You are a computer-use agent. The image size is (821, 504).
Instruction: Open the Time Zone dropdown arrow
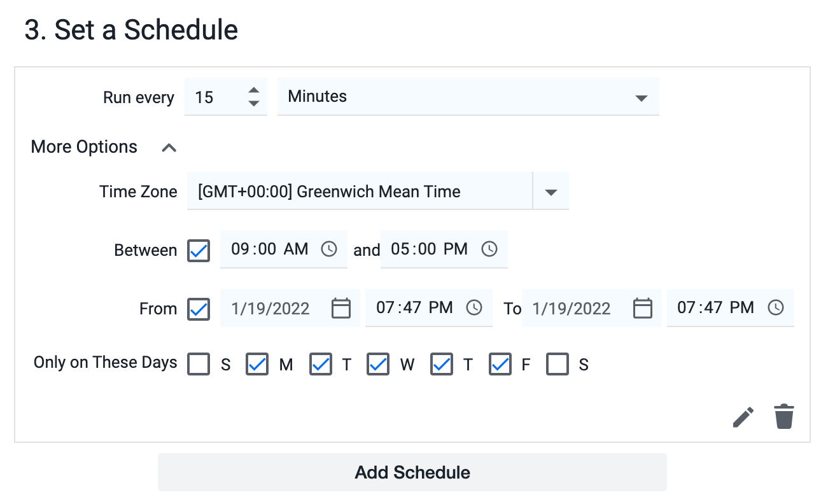[x=551, y=192]
